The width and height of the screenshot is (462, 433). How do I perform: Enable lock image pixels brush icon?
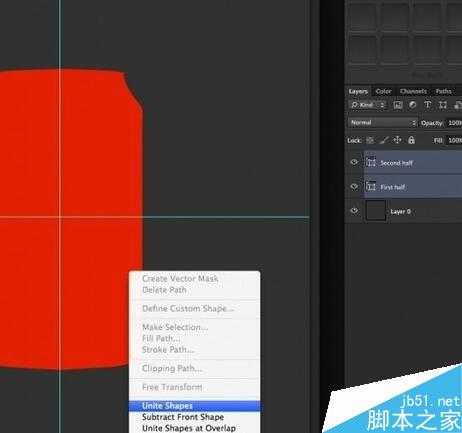click(384, 140)
